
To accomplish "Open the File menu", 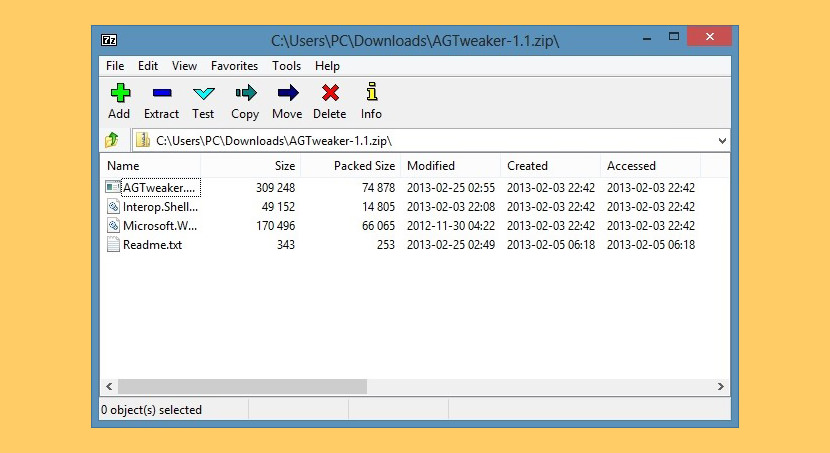I will pos(115,66).
